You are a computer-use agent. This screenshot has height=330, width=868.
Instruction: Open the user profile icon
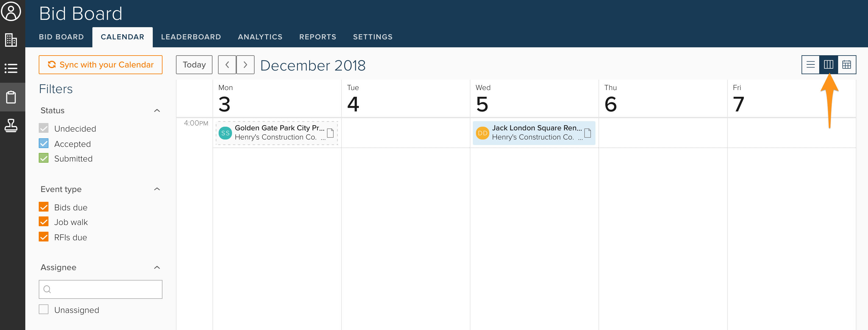coord(11,12)
